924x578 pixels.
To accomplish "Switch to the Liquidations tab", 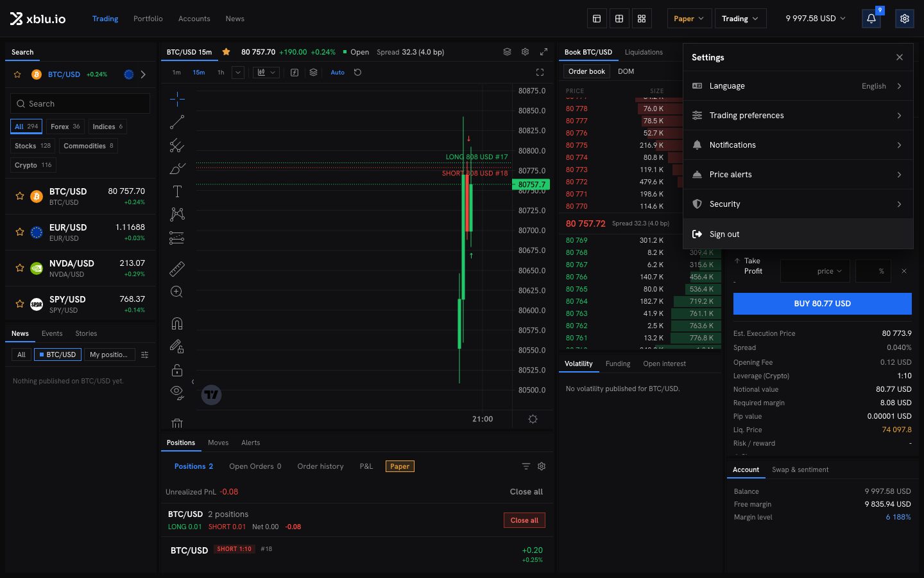I will [x=644, y=52].
